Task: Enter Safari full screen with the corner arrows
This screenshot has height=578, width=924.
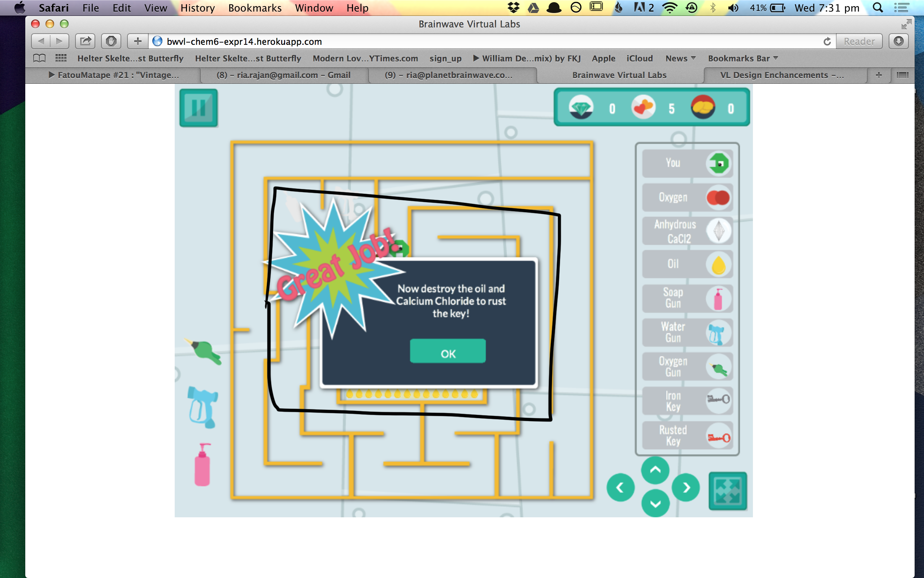Action: [906, 25]
